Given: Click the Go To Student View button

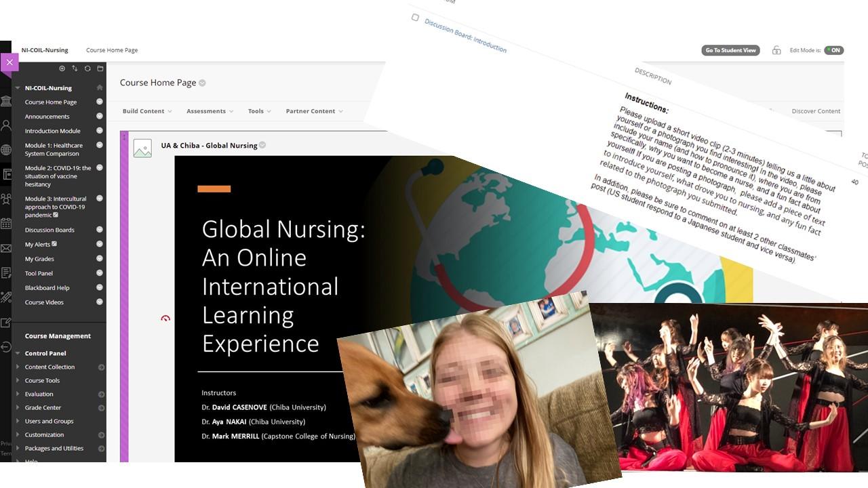Looking at the screenshot, I should coord(731,50).
